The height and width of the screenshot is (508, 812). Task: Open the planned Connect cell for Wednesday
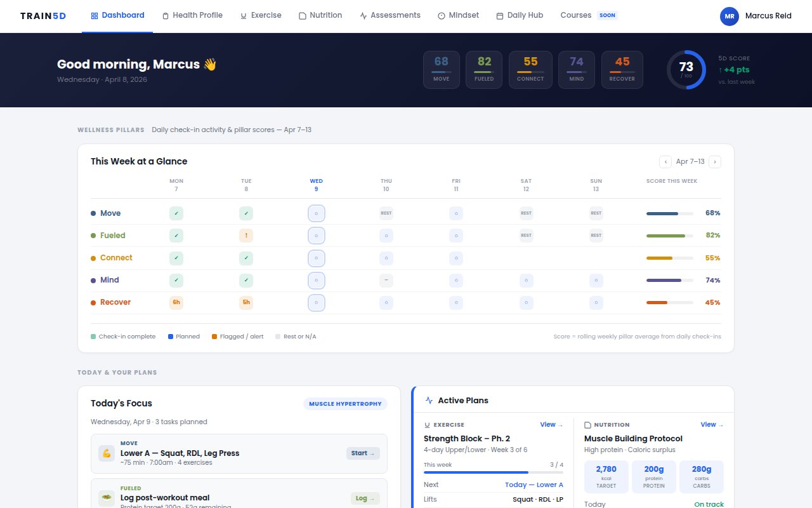point(317,258)
